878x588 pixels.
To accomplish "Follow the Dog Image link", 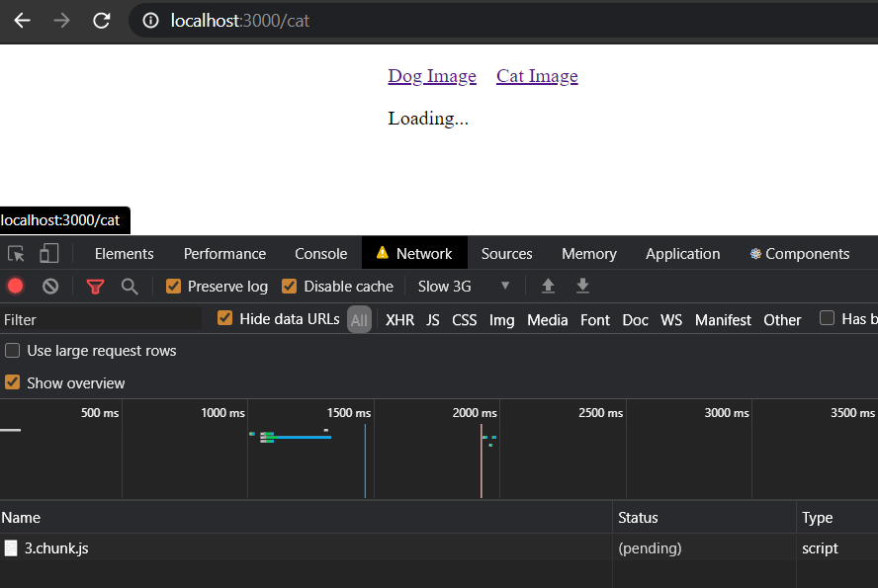I will coord(432,75).
